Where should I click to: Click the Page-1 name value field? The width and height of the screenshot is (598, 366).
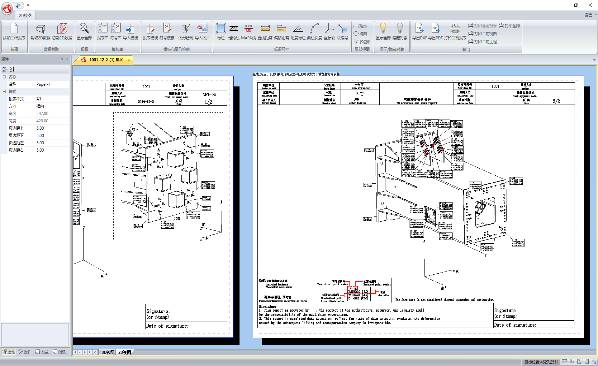click(53, 84)
